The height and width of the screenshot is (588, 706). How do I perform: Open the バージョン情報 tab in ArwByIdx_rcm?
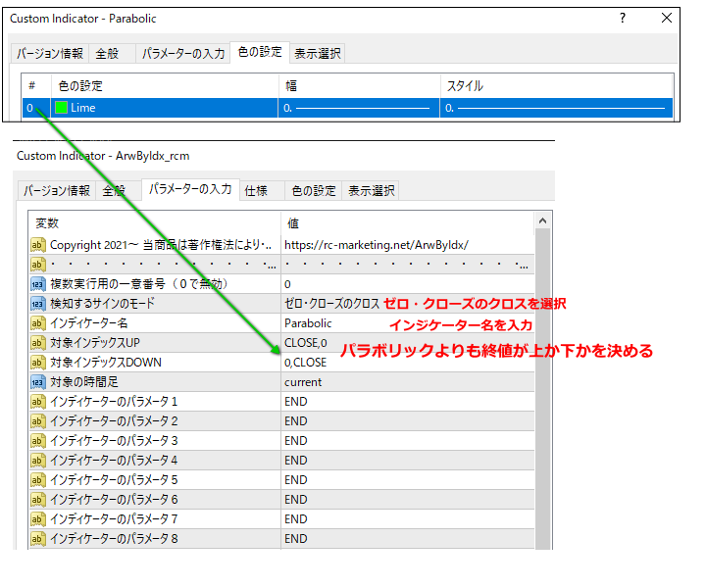[x=57, y=190]
